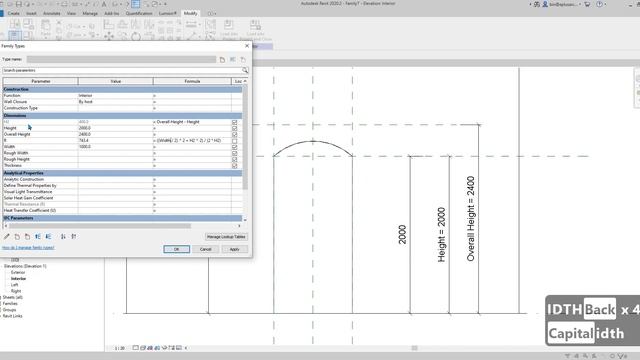Click the New Type icon beside Type name

[x=222, y=60]
